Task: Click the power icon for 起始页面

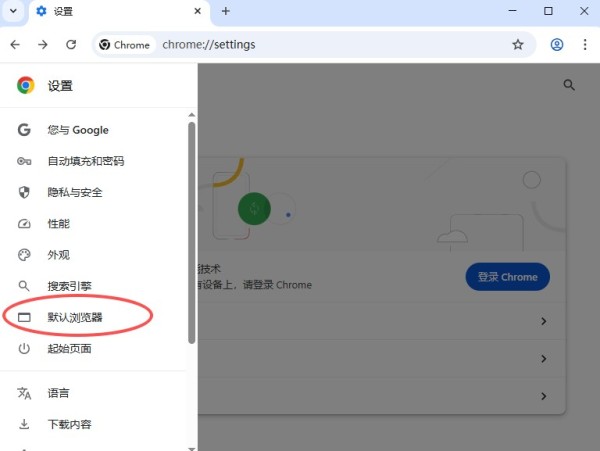Action: 24,348
